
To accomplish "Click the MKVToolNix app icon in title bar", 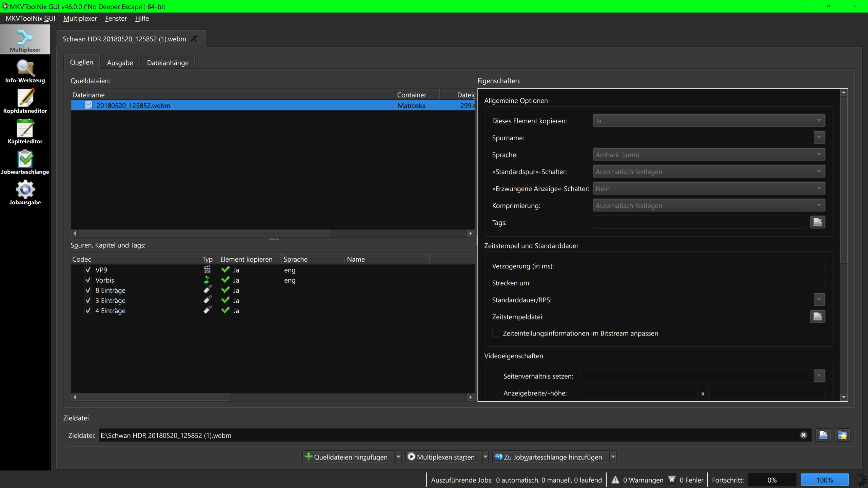I will pos(5,6).
